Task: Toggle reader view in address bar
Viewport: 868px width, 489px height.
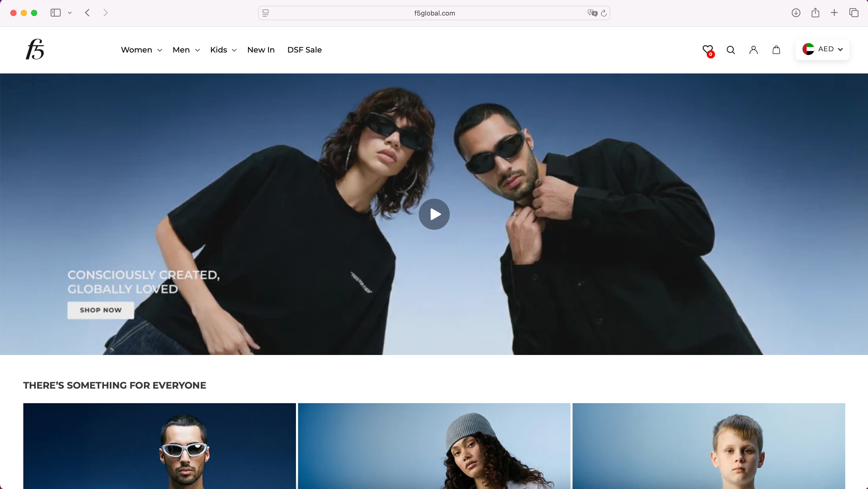Action: point(265,13)
